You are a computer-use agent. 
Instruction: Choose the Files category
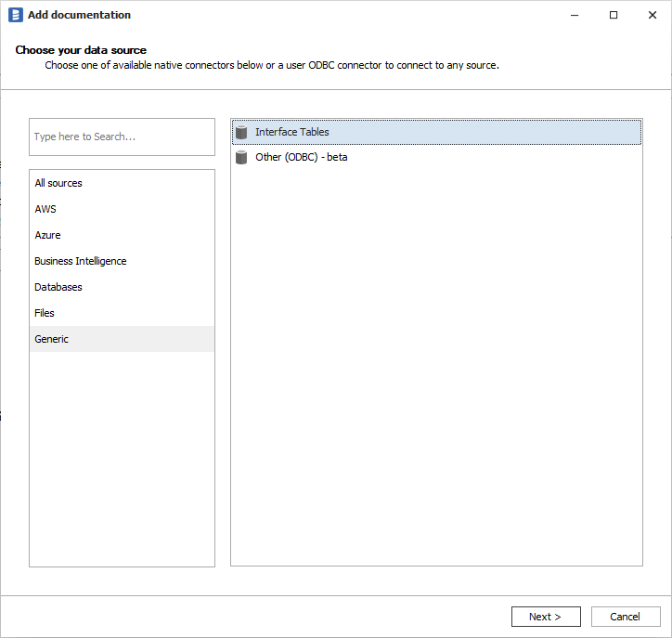pos(45,313)
